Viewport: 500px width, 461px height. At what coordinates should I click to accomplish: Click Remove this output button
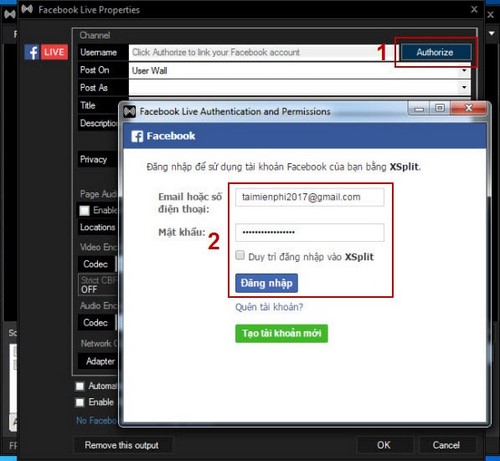tap(122, 445)
